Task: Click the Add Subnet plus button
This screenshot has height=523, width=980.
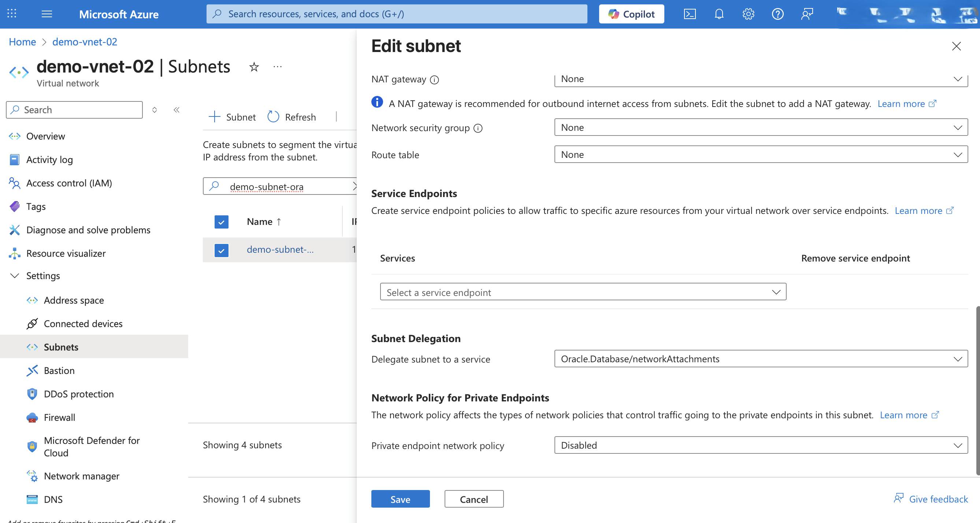Action: click(x=233, y=117)
